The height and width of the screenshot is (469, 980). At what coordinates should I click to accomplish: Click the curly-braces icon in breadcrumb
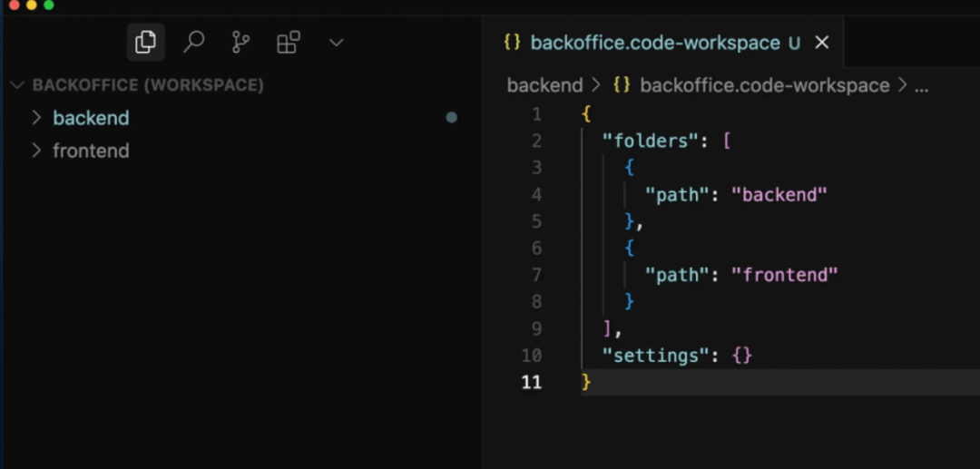coord(622,85)
